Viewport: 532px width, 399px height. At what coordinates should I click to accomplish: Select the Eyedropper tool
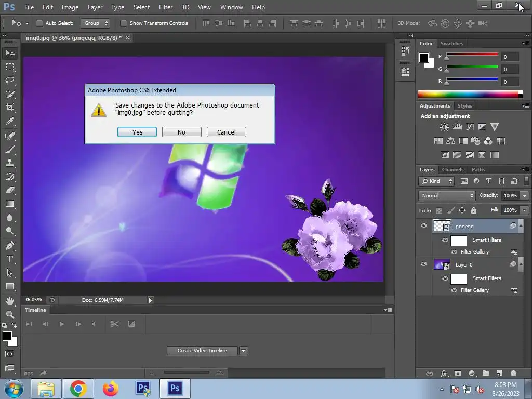click(x=10, y=121)
